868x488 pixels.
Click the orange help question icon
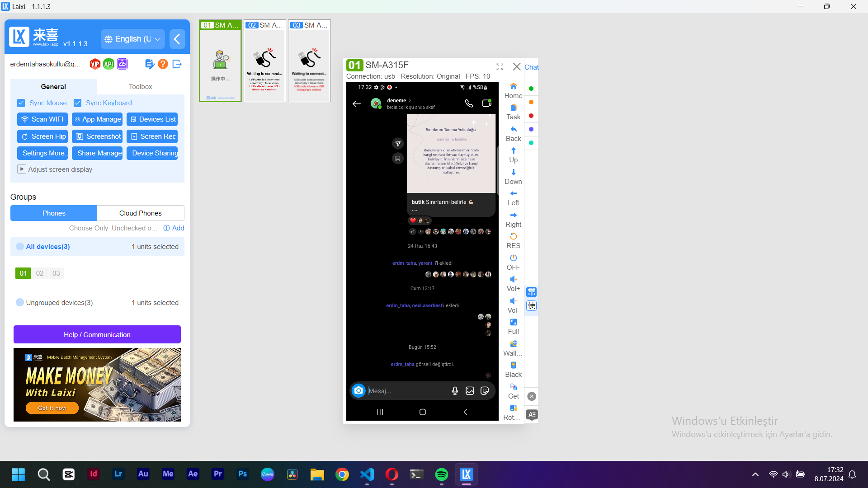(x=163, y=64)
